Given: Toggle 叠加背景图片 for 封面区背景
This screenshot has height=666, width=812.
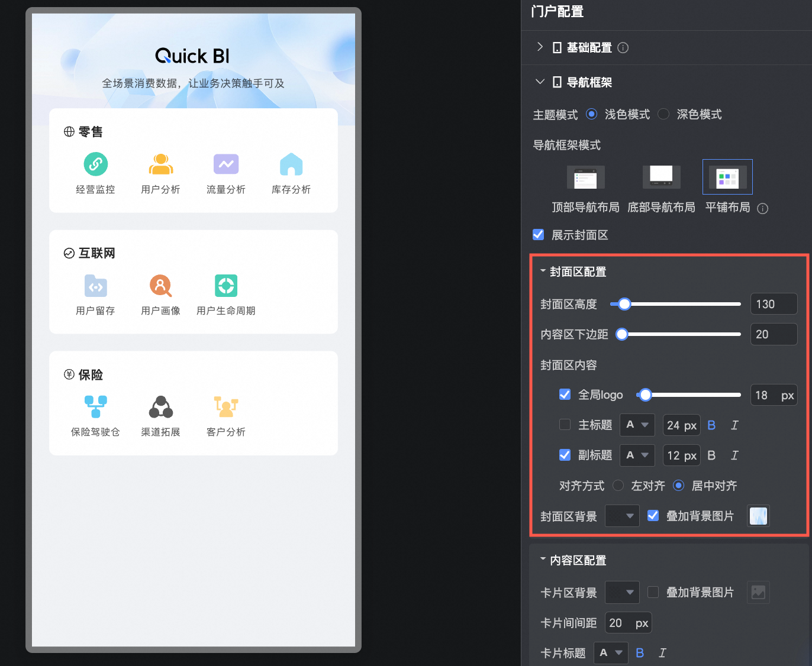Looking at the screenshot, I should click(x=653, y=516).
